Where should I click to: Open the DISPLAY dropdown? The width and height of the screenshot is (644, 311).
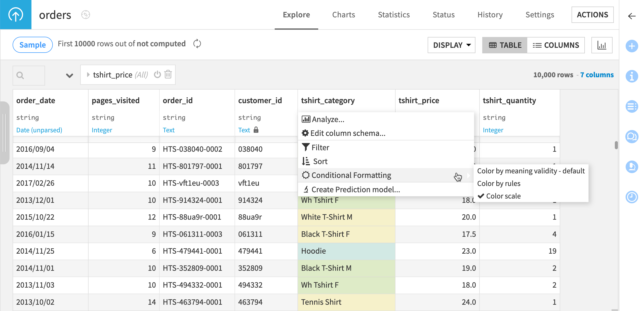[x=451, y=45]
